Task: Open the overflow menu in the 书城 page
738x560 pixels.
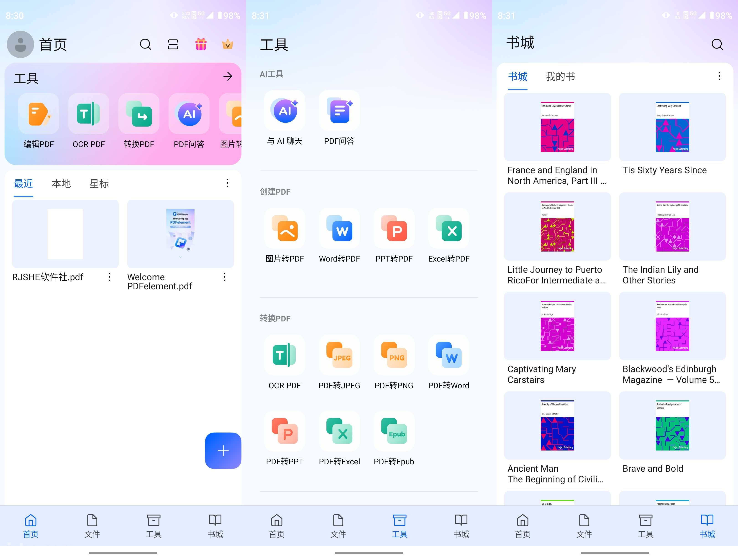Action: (x=719, y=76)
